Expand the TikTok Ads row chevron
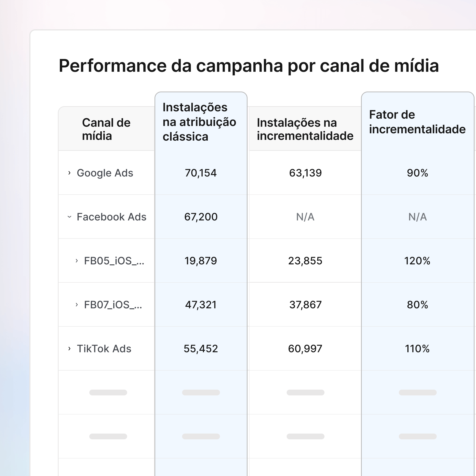 [x=69, y=349]
